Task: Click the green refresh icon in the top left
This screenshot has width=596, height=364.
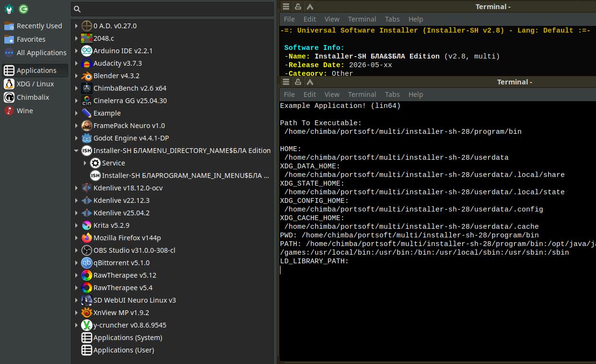Action: tap(23, 9)
